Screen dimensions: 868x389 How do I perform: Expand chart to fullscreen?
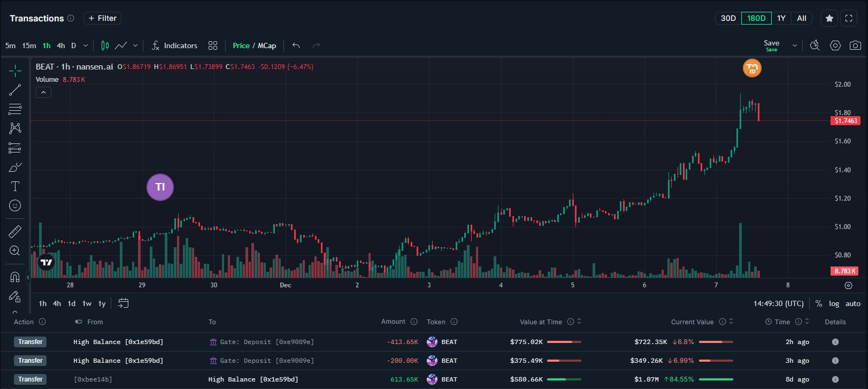point(849,18)
